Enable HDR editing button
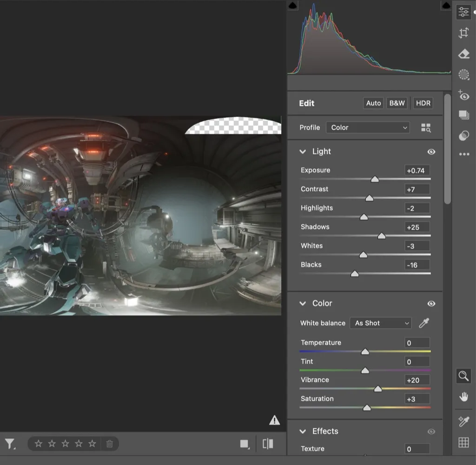Screen dimensions: 476x465 (423, 103)
